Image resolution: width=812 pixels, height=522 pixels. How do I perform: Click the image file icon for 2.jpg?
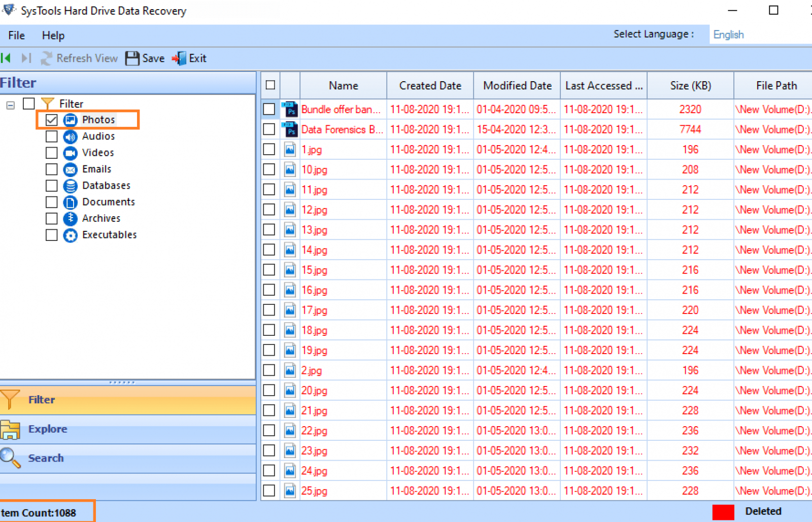click(x=290, y=370)
